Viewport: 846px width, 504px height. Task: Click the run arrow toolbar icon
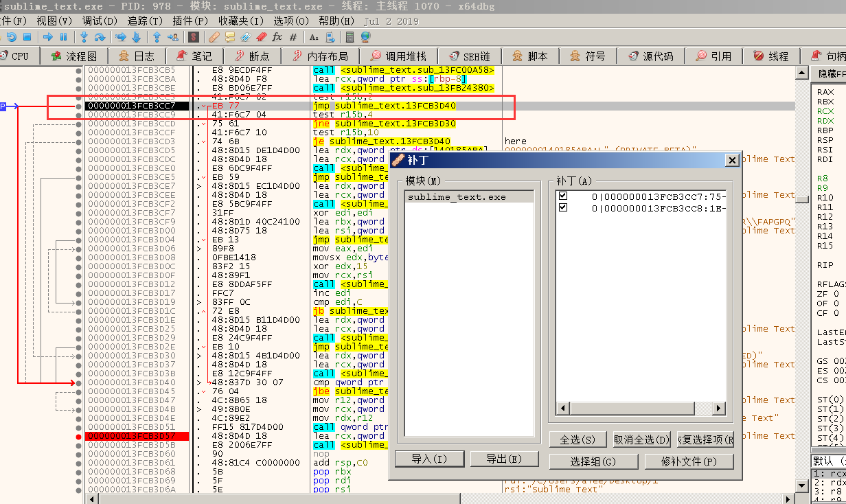[48, 37]
